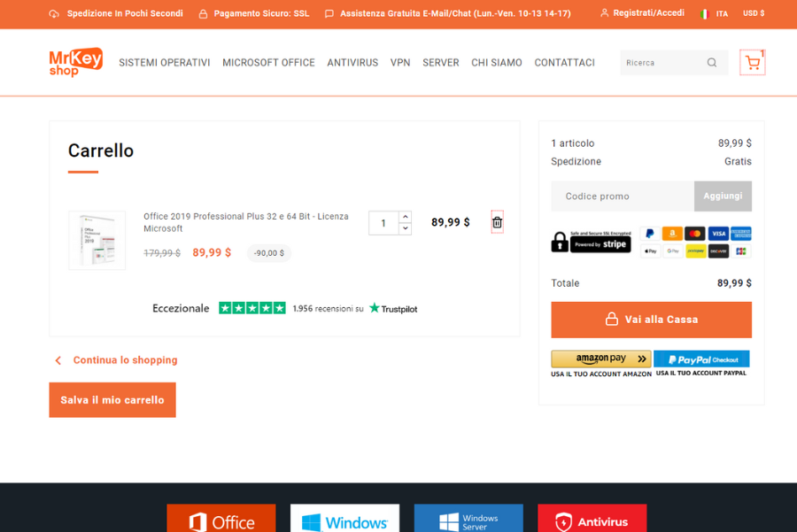Click the Windows icon in the footer
Screen dimensions: 797x532
[x=344, y=521]
